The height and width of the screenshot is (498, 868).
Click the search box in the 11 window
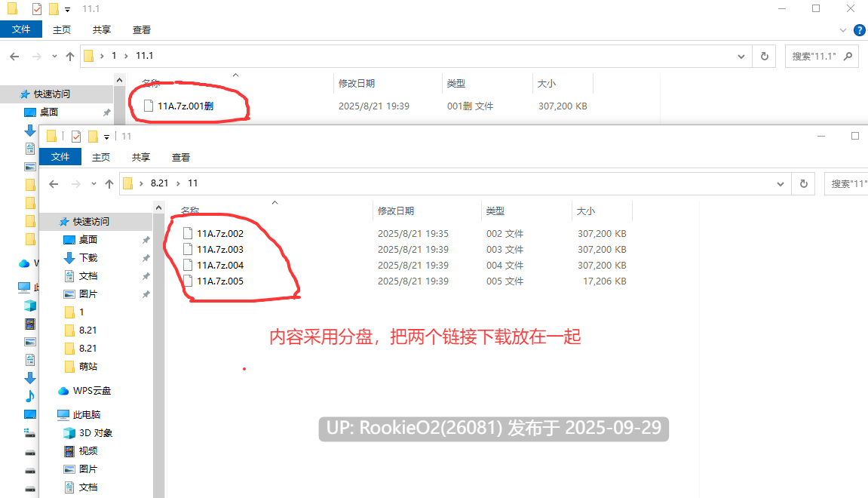click(x=846, y=184)
